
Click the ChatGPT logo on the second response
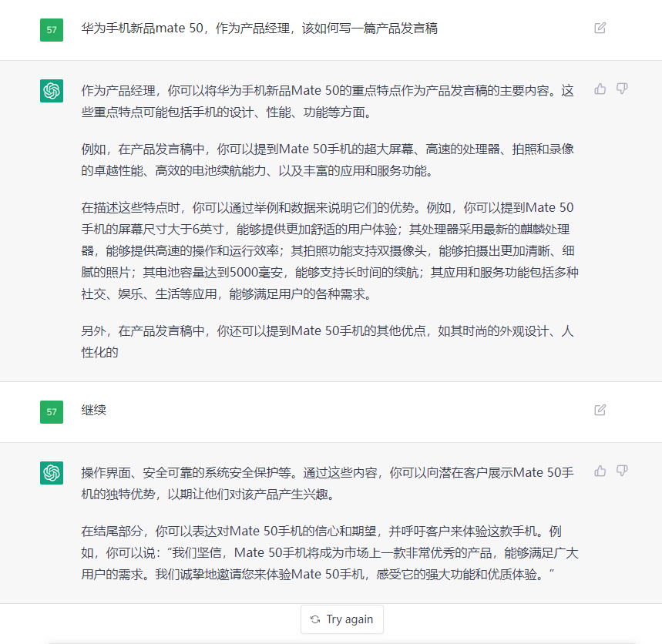click(x=52, y=473)
